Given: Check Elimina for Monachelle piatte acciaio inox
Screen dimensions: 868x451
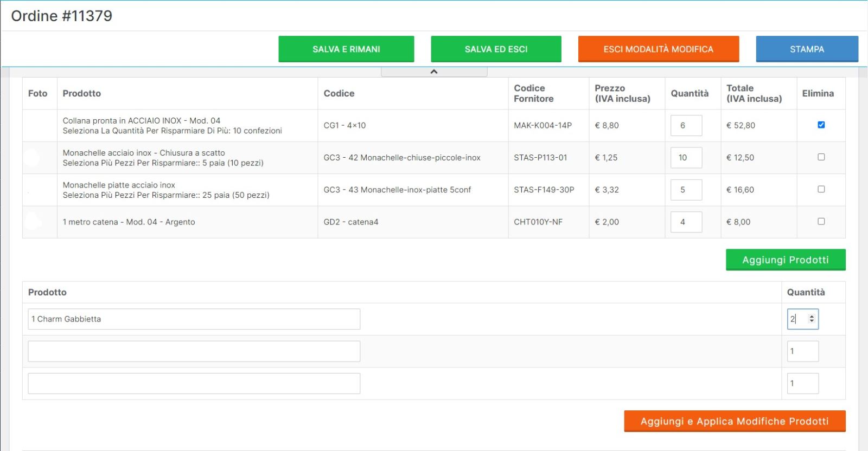Looking at the screenshot, I should (821, 189).
